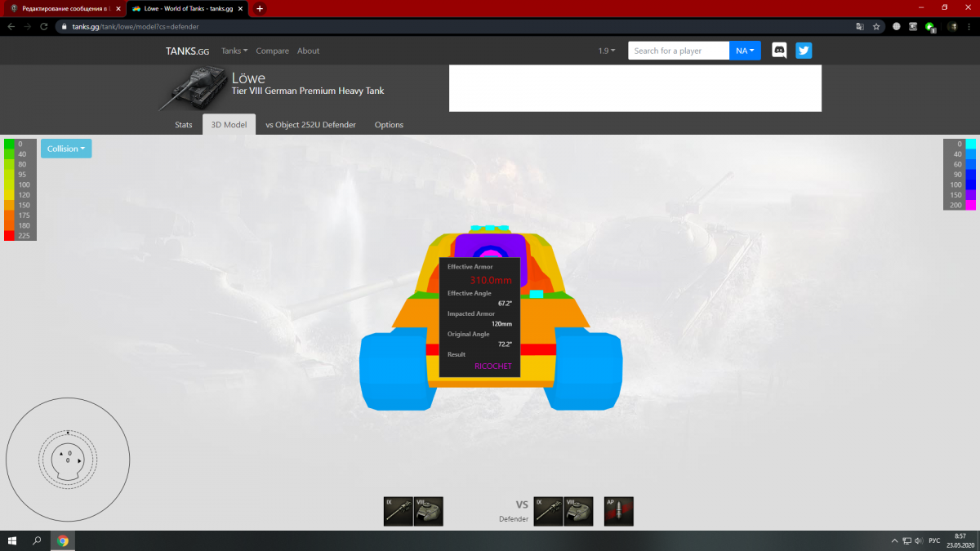Select the left tier VIII turret module
This screenshot has height=551, width=980.
429,511
